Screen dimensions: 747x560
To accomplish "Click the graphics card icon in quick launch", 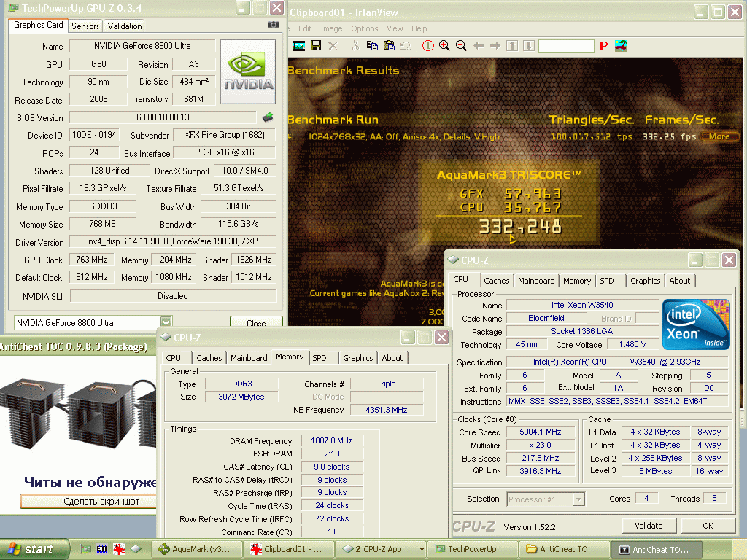I will click(x=86, y=549).
